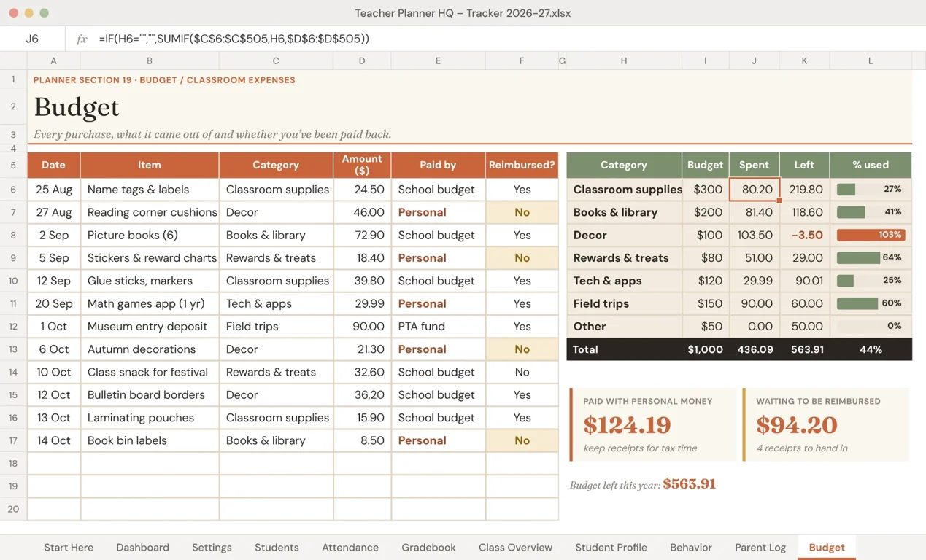Select the Class Overview tab

515,548
